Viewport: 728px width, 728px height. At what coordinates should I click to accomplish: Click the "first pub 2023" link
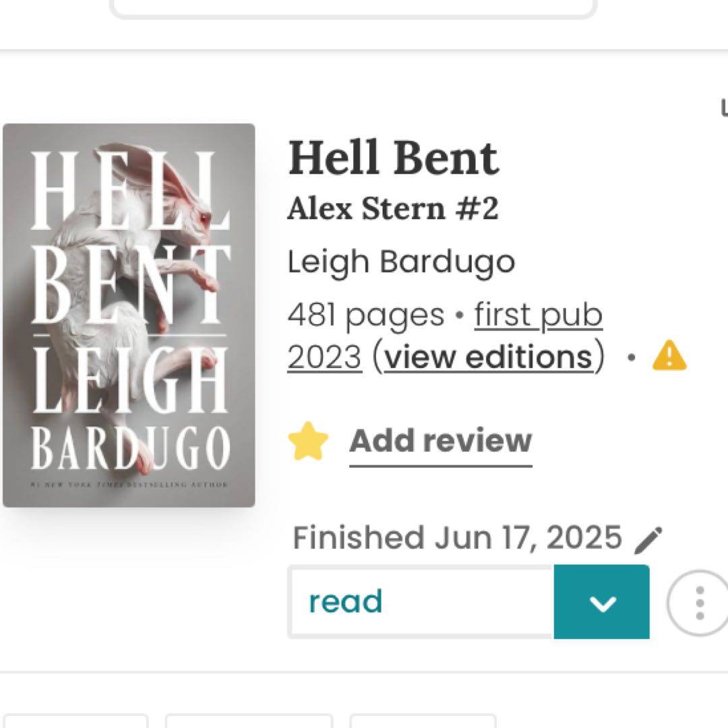pyautogui.click(x=445, y=335)
